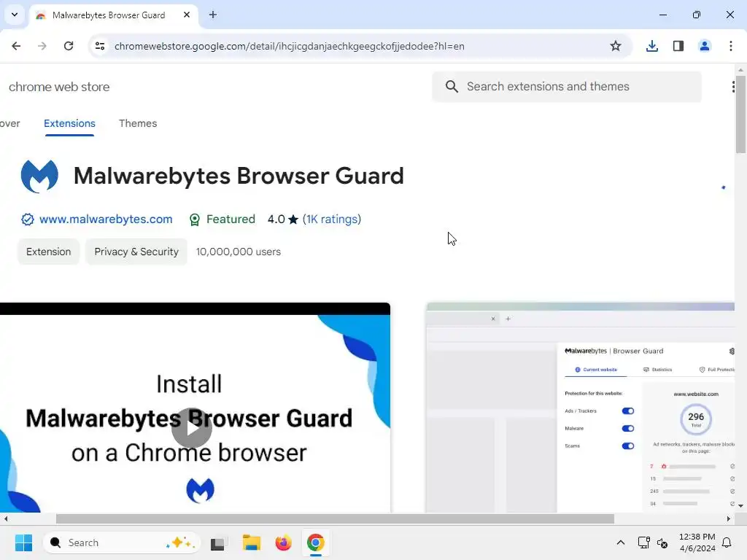
Task: Click the vertical scrollbar down arrow
Action: pyautogui.click(x=740, y=506)
